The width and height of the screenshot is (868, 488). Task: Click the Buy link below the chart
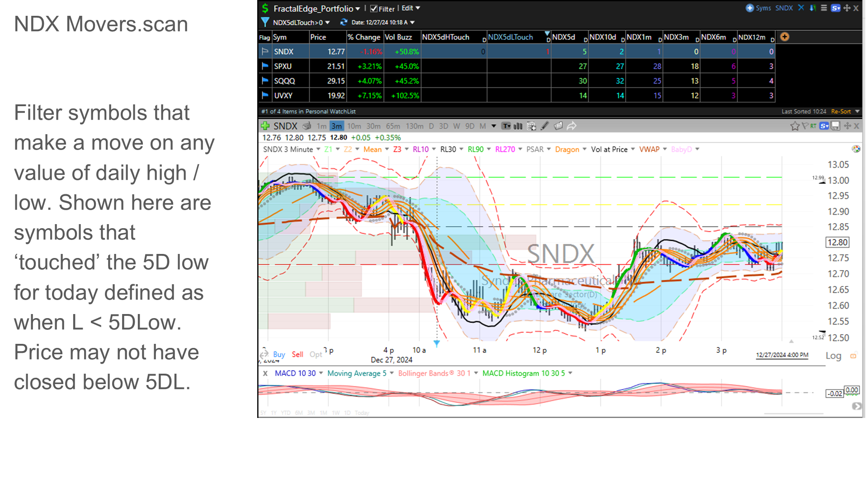[279, 354]
